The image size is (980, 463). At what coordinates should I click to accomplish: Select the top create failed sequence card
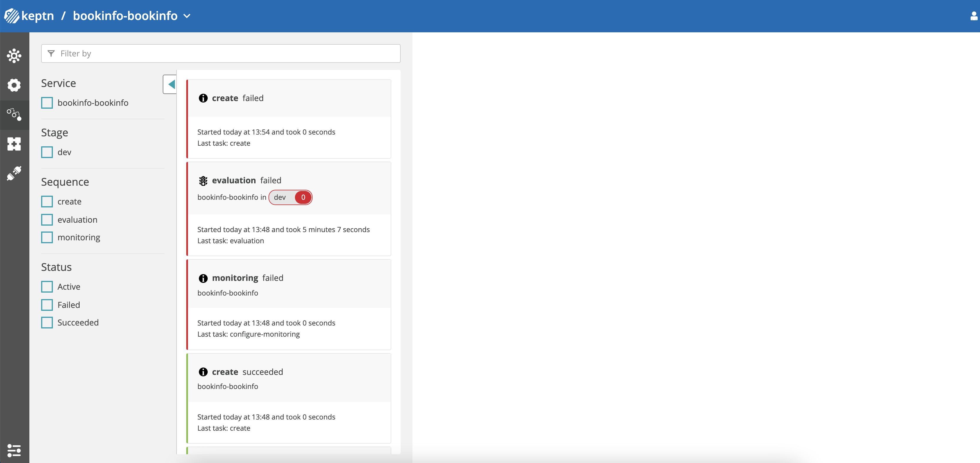coord(289,119)
